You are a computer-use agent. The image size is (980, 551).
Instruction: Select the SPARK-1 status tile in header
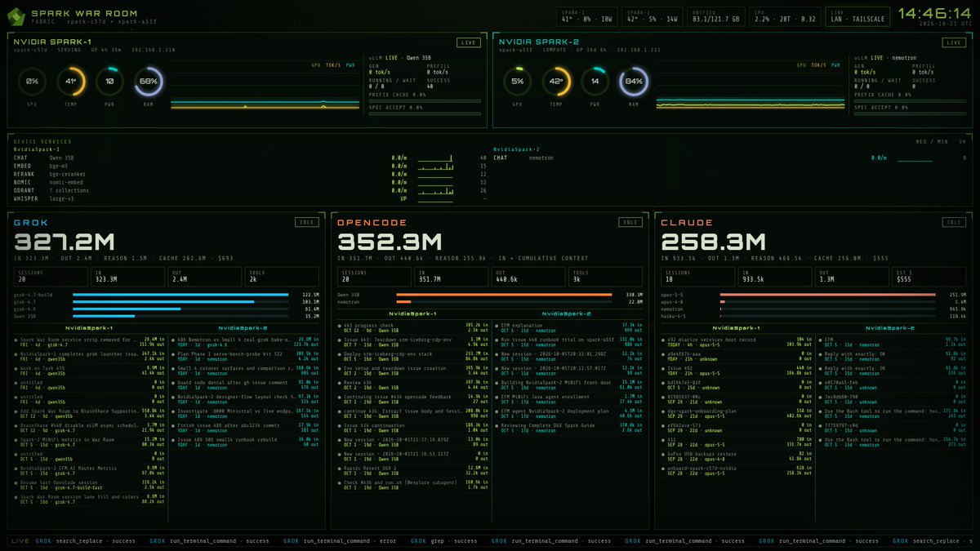[x=588, y=15]
